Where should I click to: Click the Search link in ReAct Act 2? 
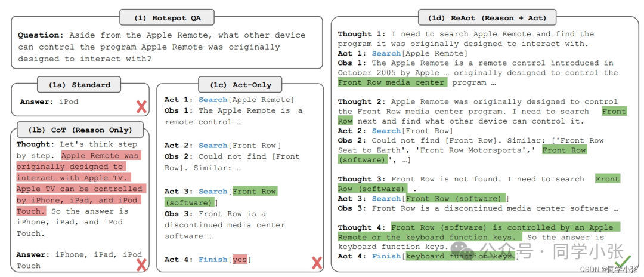point(386,131)
